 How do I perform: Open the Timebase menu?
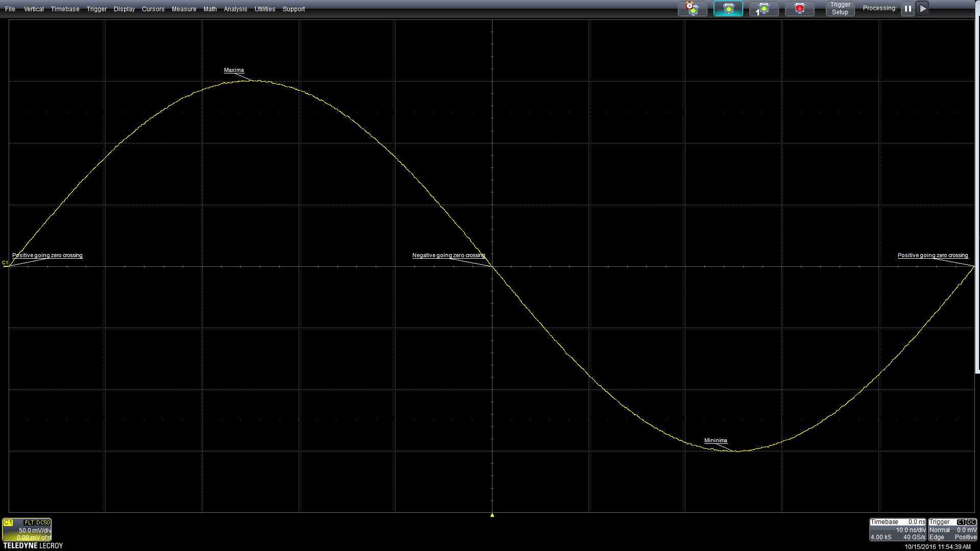coord(65,9)
